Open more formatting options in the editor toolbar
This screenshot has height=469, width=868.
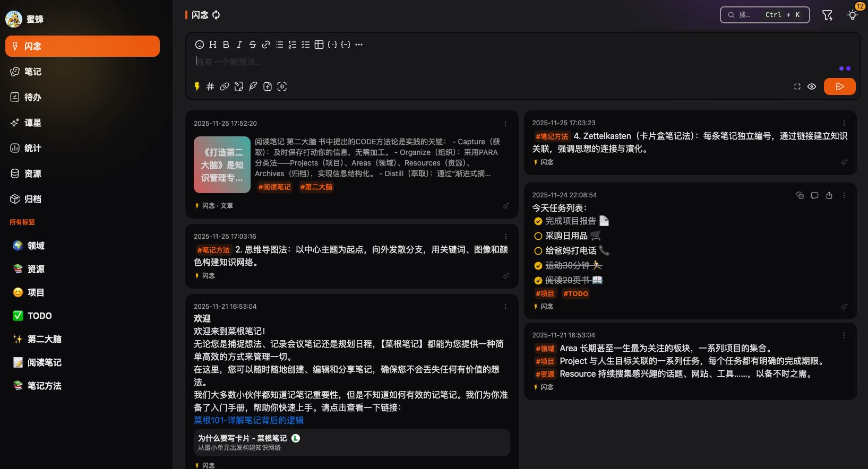pos(359,45)
